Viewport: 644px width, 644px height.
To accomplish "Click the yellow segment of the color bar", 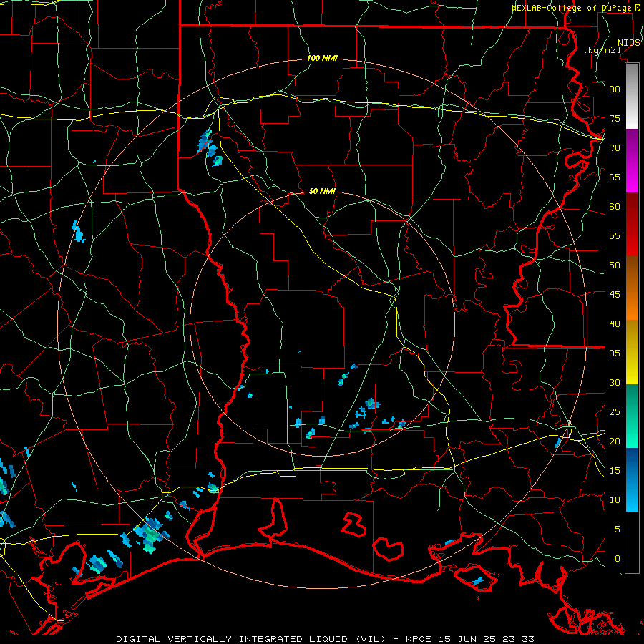I will (632, 352).
